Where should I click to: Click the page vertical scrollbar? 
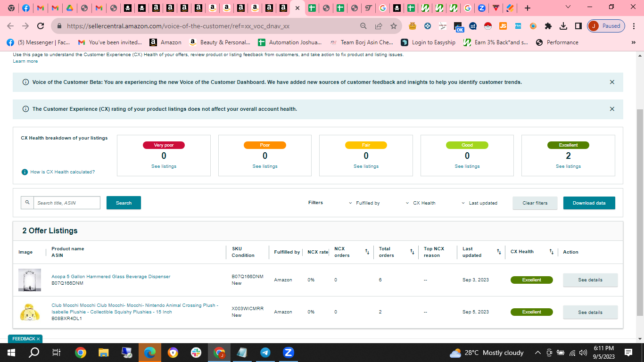coord(640,212)
